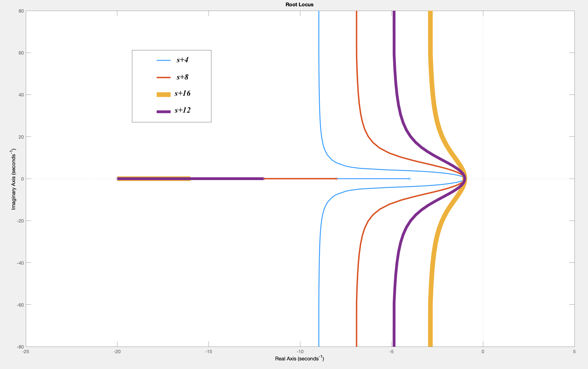
Task: Click the Real Axis x-axis label
Action: [299, 358]
